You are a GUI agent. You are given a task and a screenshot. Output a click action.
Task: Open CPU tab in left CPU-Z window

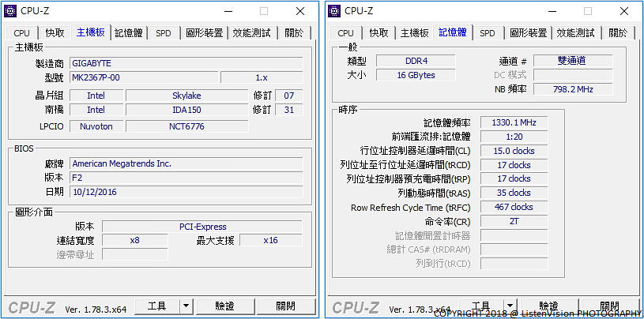(22, 33)
